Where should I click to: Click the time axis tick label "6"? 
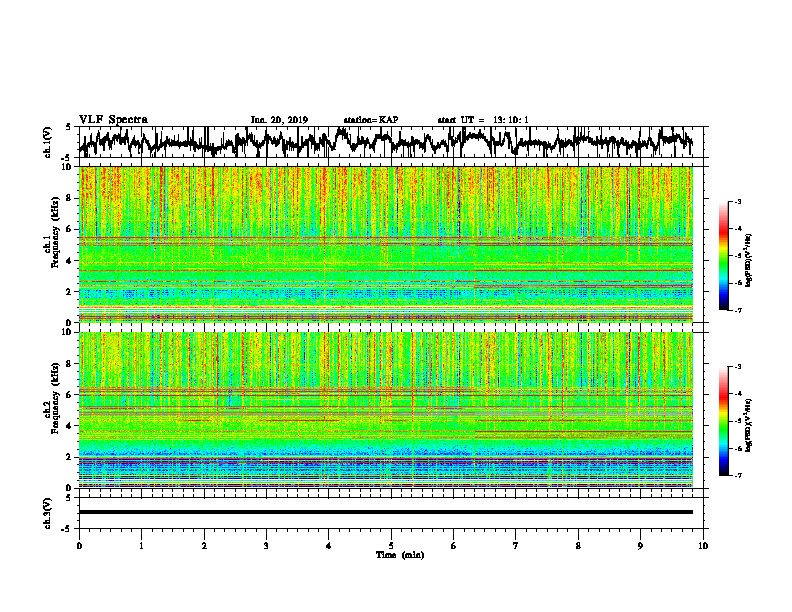tap(453, 546)
